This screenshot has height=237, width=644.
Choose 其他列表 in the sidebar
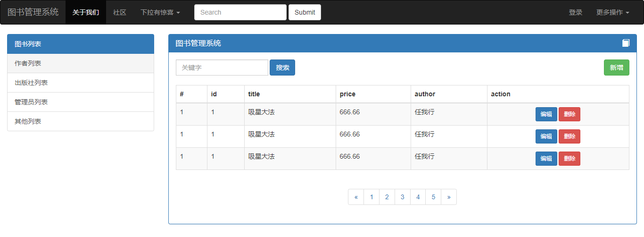81,121
